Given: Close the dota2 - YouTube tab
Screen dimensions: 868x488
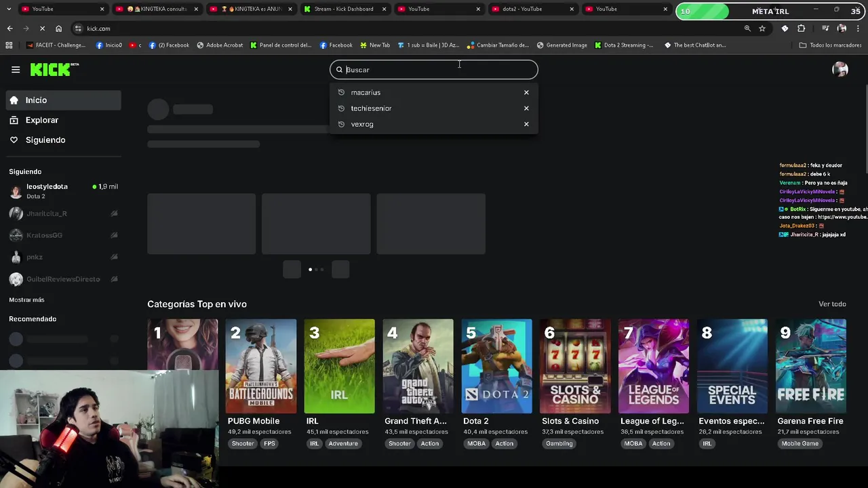Looking at the screenshot, I should pyautogui.click(x=572, y=9).
